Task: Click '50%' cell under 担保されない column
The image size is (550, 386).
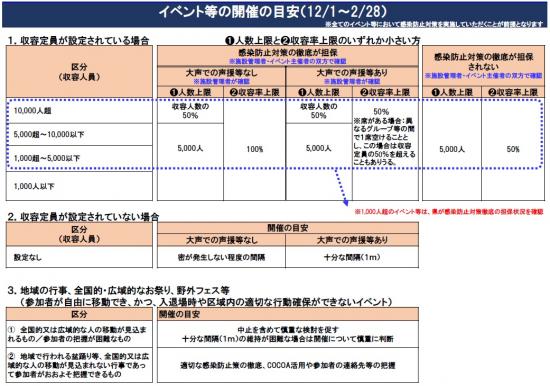Action: tap(513, 149)
